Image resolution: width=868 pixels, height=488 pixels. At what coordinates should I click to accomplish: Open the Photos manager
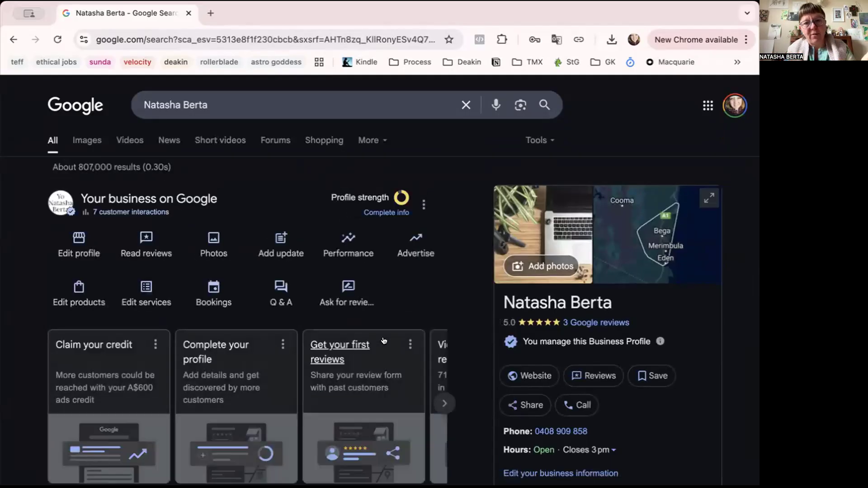pyautogui.click(x=213, y=245)
